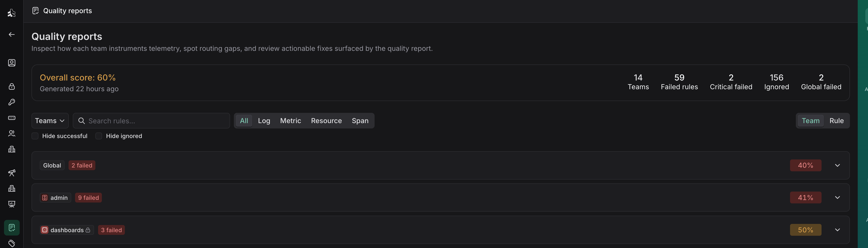Check the Hide ignored checkbox
Image resolution: width=868 pixels, height=248 pixels.
(x=99, y=136)
